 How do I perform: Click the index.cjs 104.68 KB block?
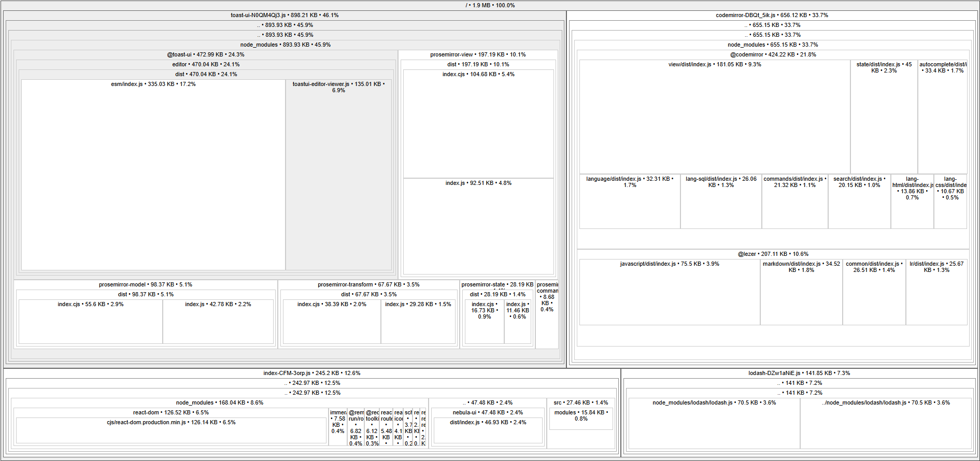(478, 124)
